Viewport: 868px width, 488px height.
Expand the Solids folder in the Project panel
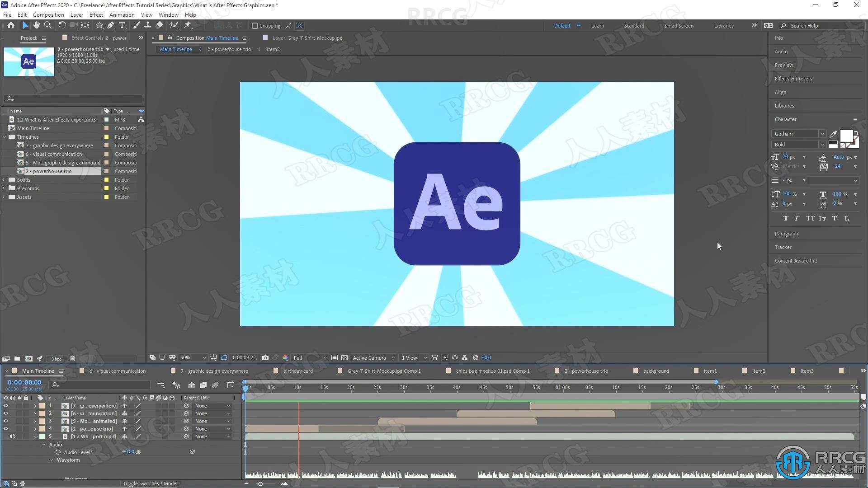(x=4, y=180)
